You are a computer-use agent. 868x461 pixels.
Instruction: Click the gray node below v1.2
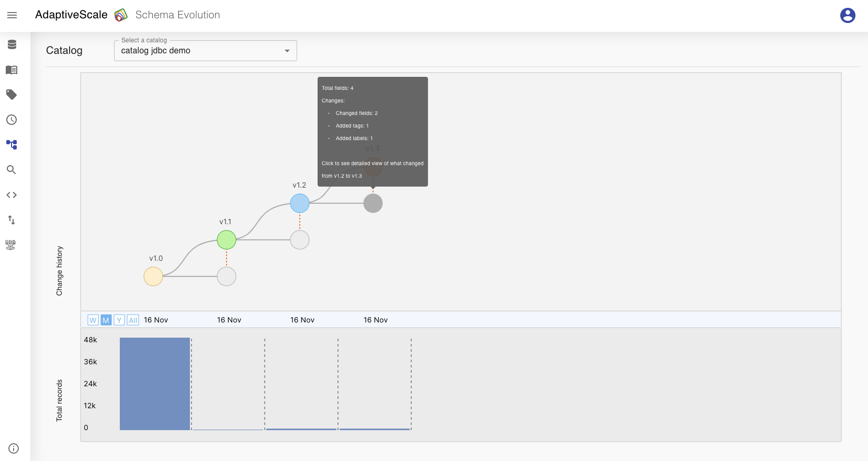tap(300, 240)
